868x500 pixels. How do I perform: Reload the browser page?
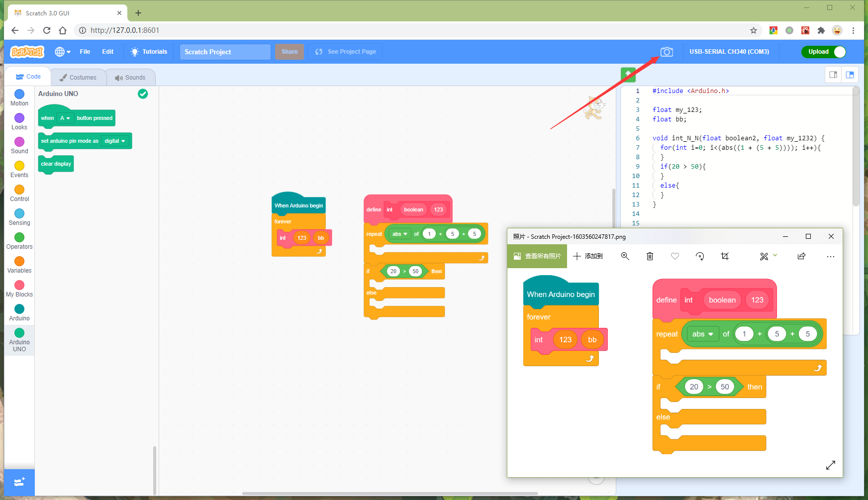tap(47, 30)
